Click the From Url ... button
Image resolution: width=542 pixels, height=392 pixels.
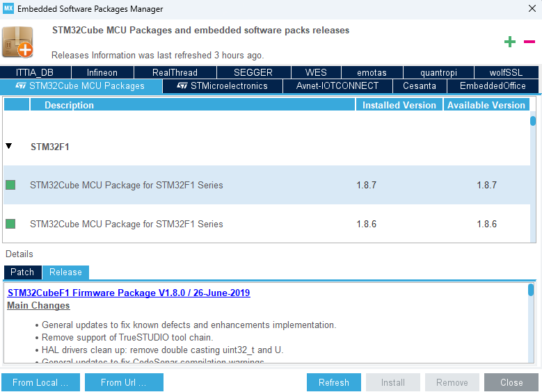pos(124,382)
